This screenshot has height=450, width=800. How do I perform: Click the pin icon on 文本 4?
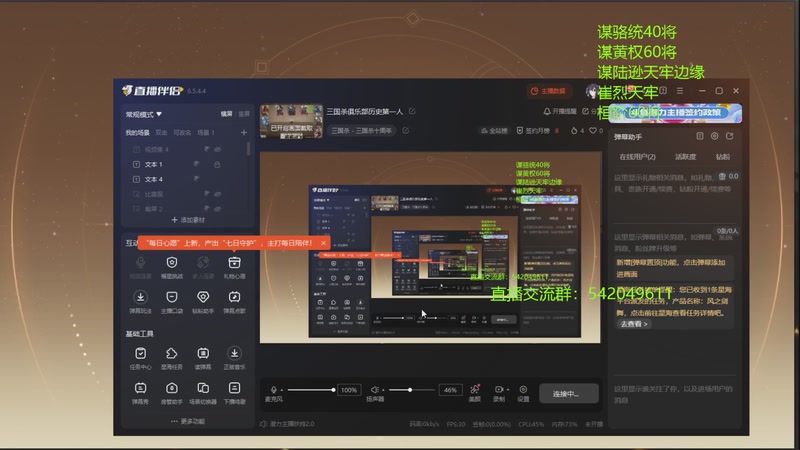196,179
